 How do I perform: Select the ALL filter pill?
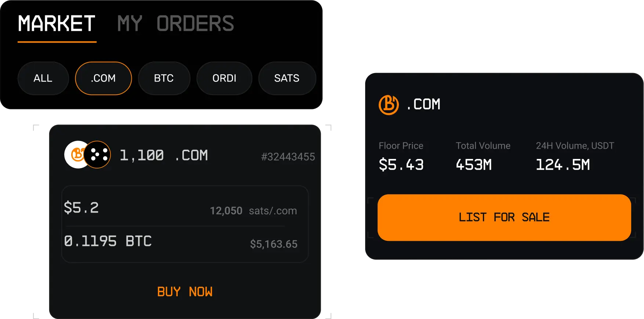click(x=43, y=78)
